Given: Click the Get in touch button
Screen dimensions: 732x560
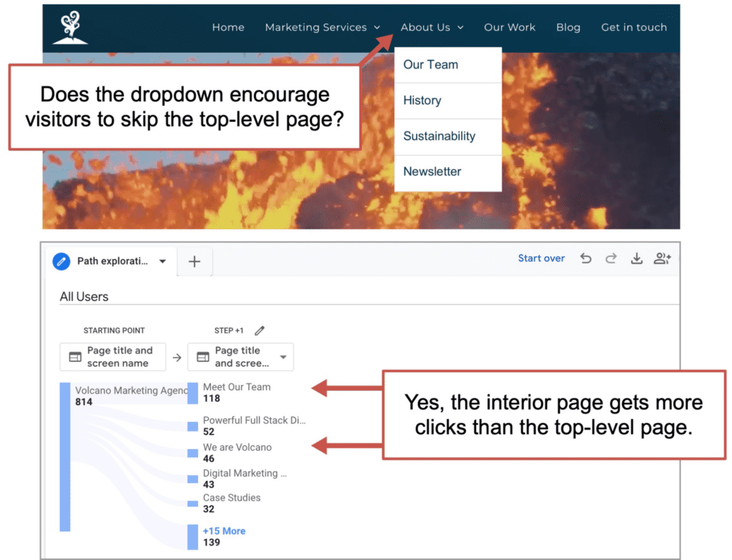Looking at the screenshot, I should click(x=634, y=27).
